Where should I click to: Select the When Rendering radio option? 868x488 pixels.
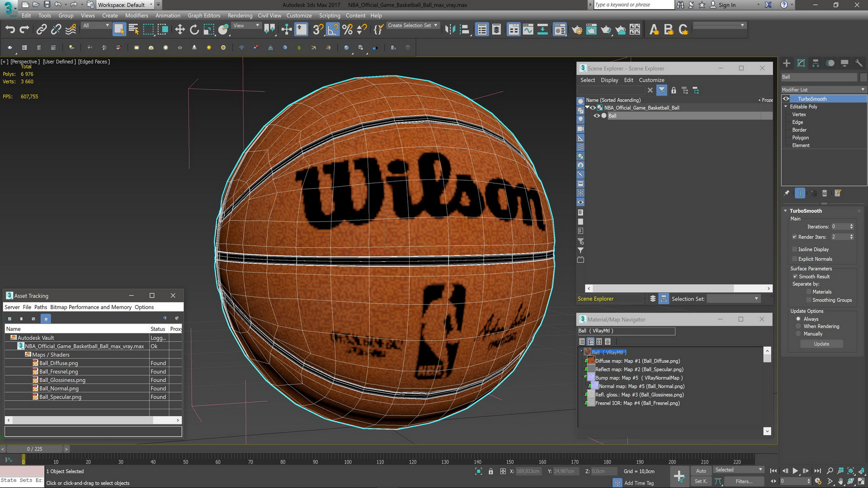[x=798, y=326]
